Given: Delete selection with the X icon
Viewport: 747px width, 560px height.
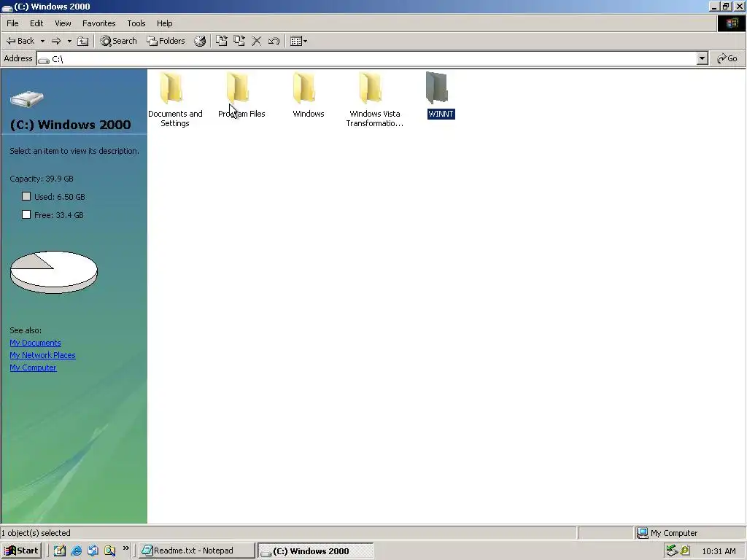Looking at the screenshot, I should pos(256,41).
